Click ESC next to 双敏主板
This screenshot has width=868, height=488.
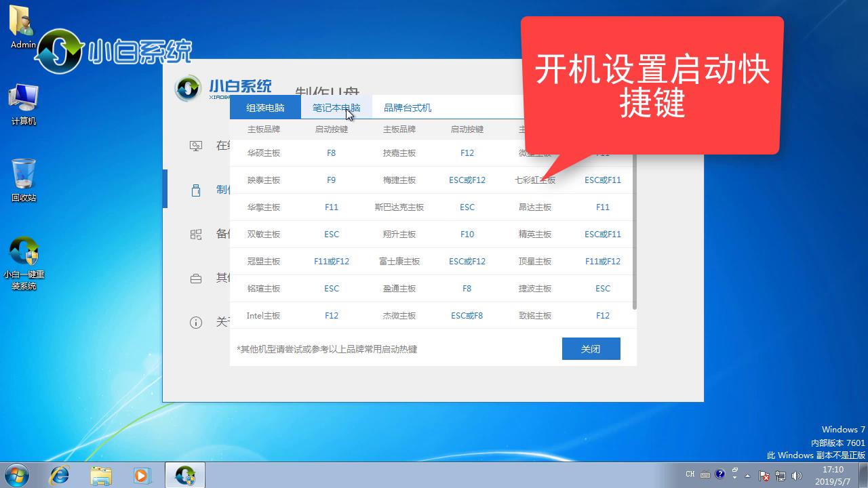(331, 234)
